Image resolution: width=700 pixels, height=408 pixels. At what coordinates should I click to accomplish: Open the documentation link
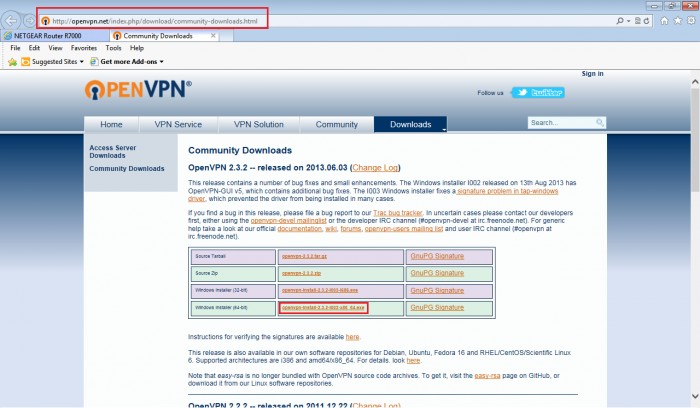click(300, 229)
